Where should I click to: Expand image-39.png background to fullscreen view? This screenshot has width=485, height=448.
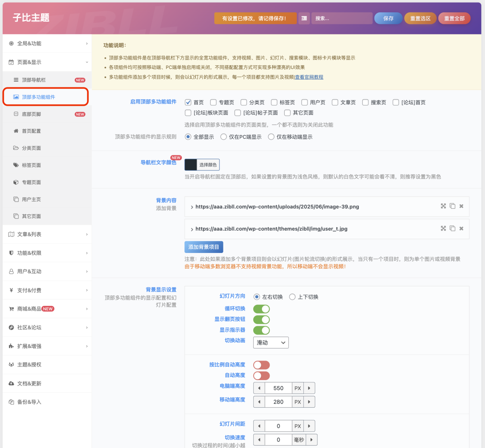[x=443, y=206]
